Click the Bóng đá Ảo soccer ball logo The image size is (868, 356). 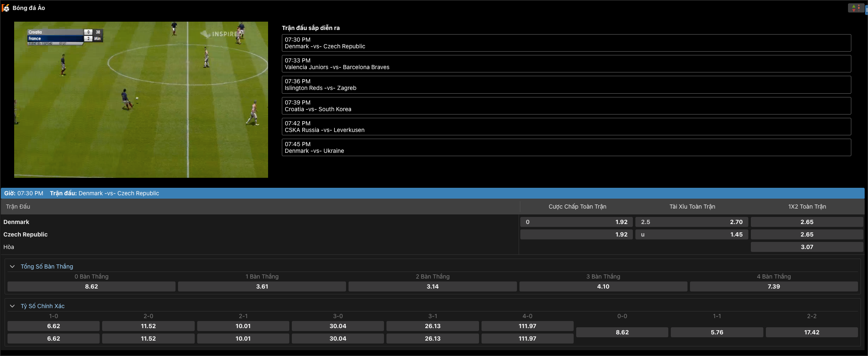[5, 8]
